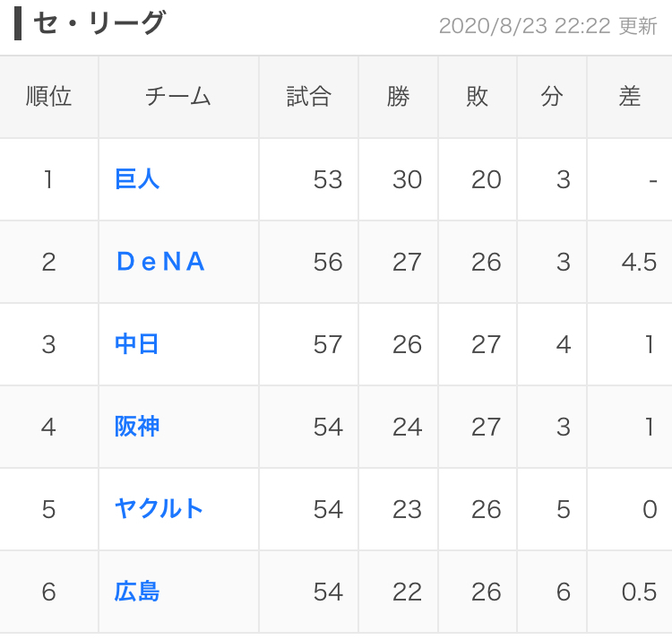Screen dimensions: 672x640
Task: Open the 中日 team page
Action: tap(137, 344)
